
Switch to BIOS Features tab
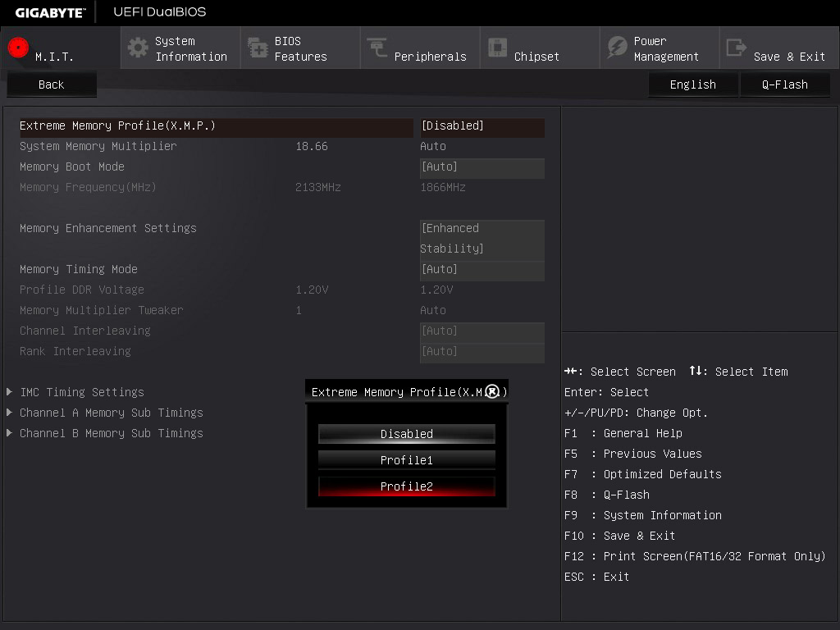click(300, 48)
